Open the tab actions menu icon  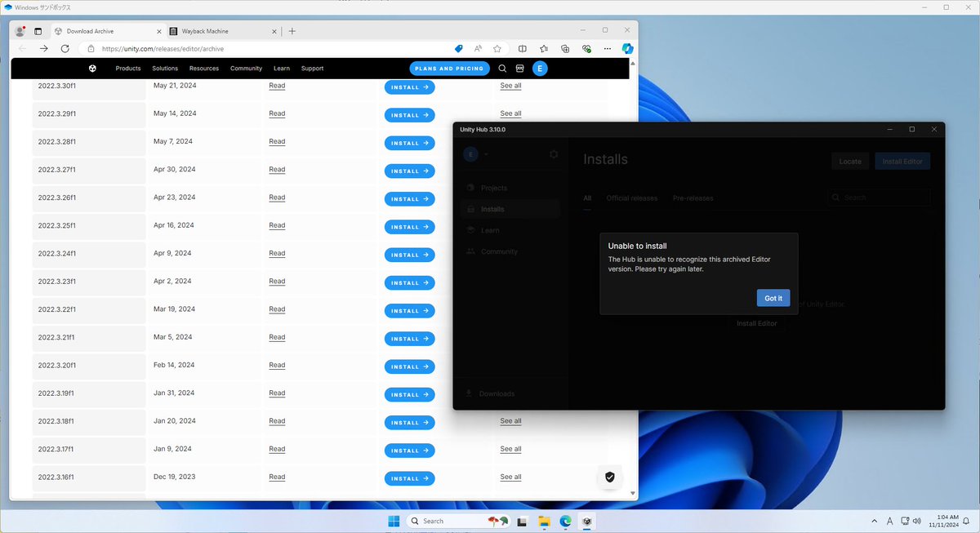point(38,31)
